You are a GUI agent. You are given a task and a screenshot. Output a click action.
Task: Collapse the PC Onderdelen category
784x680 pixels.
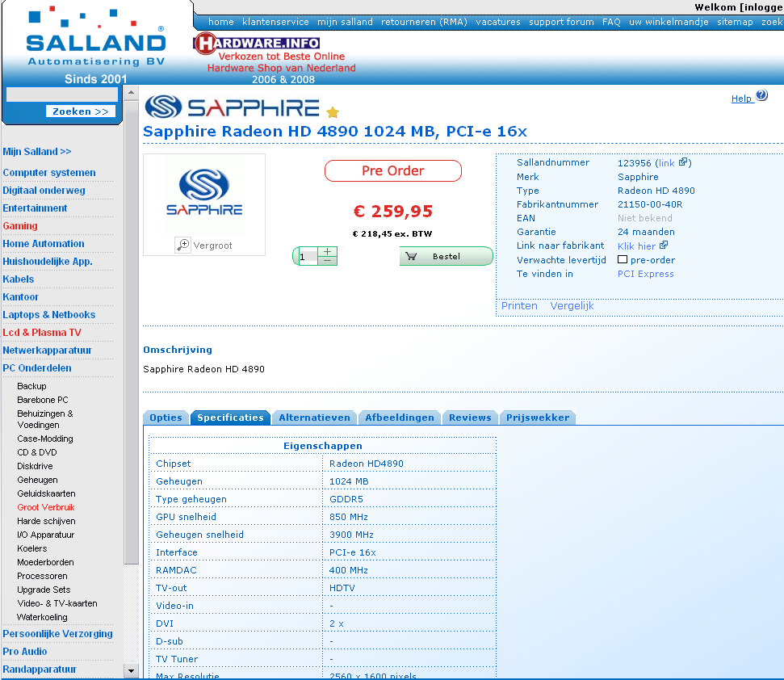pyautogui.click(x=37, y=368)
